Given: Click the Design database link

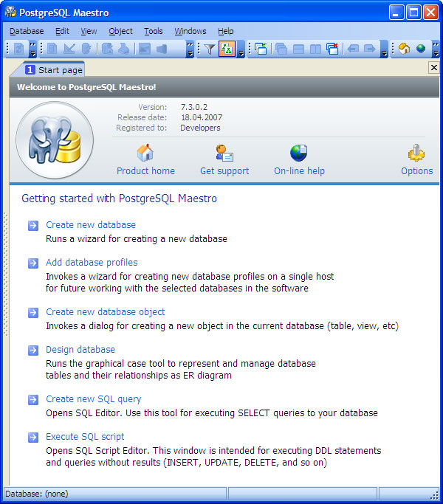Looking at the screenshot, I should [80, 349].
